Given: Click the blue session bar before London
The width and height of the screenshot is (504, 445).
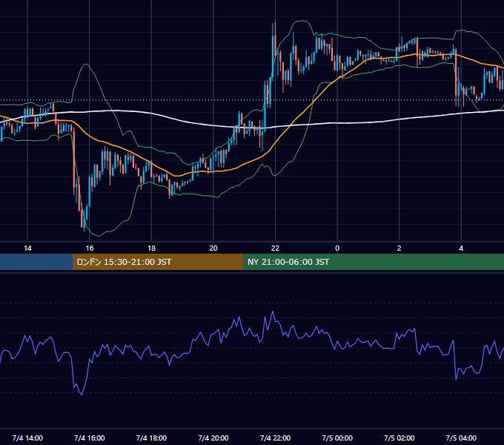Looking at the screenshot, I should (36, 262).
